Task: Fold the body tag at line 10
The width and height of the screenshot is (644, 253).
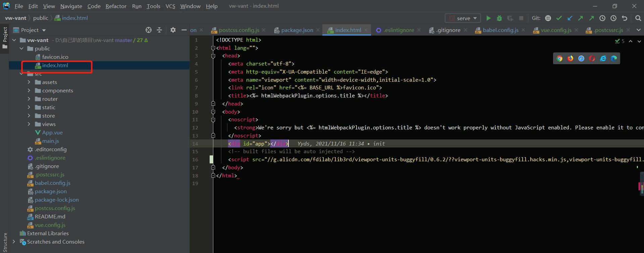Action: click(x=213, y=112)
